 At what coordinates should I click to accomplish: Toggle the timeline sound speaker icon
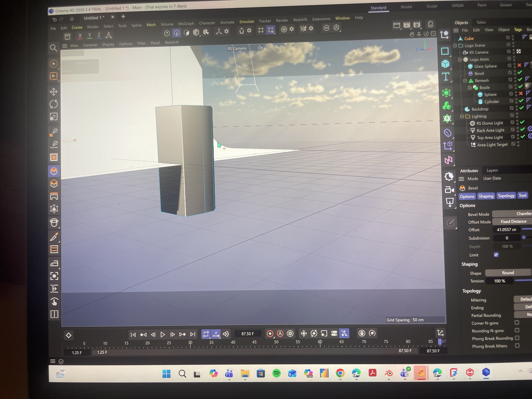[x=226, y=334]
